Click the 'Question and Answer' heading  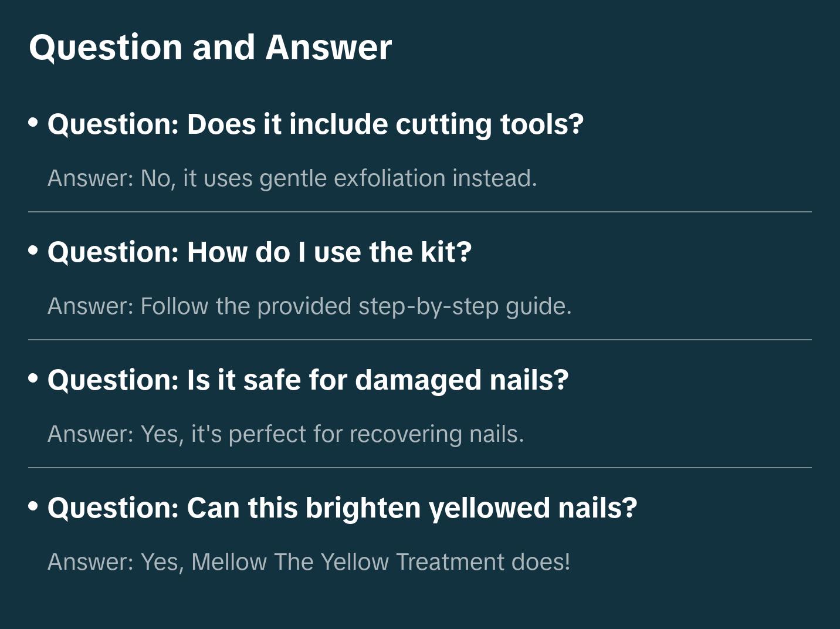point(210,47)
